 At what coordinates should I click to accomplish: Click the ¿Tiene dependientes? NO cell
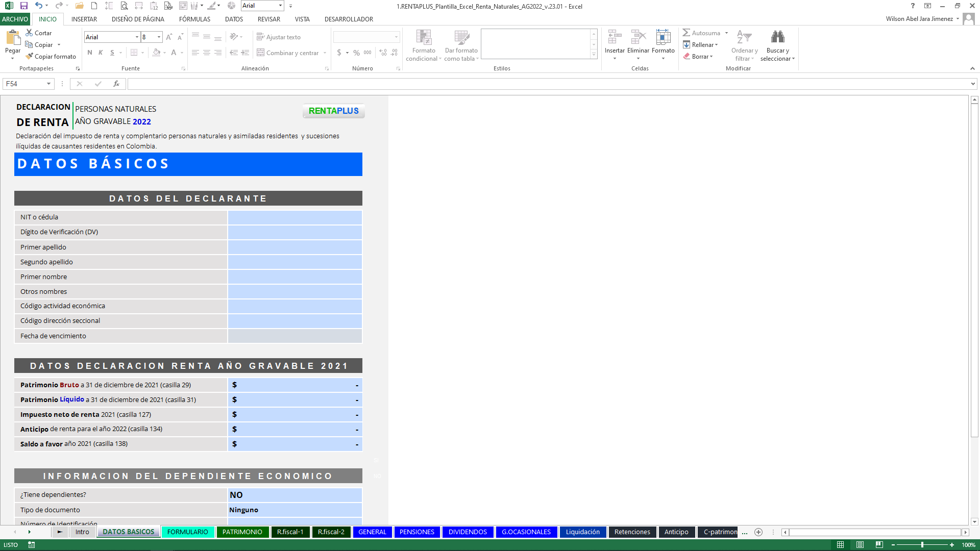coord(295,495)
